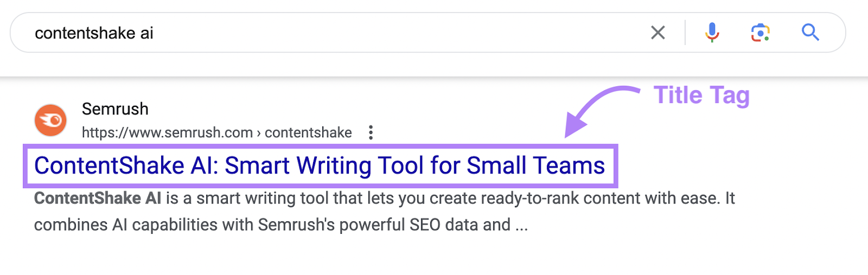Click the blue magnifying glass search icon
868x275 pixels.
(x=810, y=33)
